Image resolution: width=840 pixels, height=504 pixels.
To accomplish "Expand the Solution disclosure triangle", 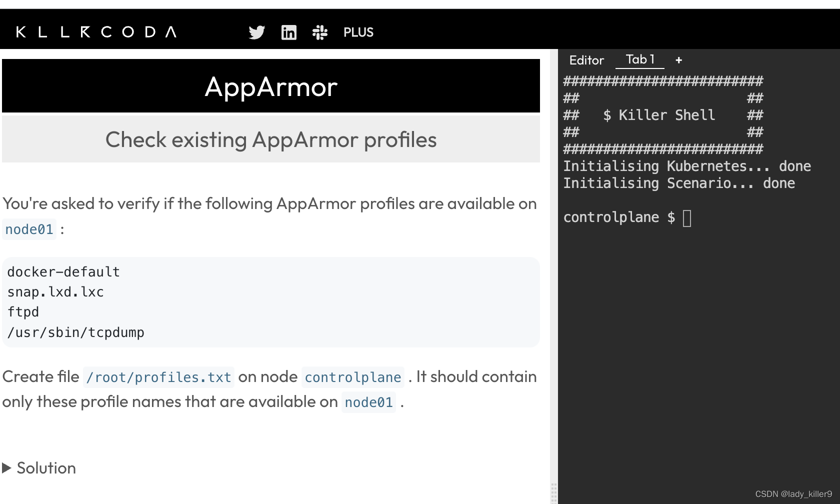I will [x=6, y=468].
